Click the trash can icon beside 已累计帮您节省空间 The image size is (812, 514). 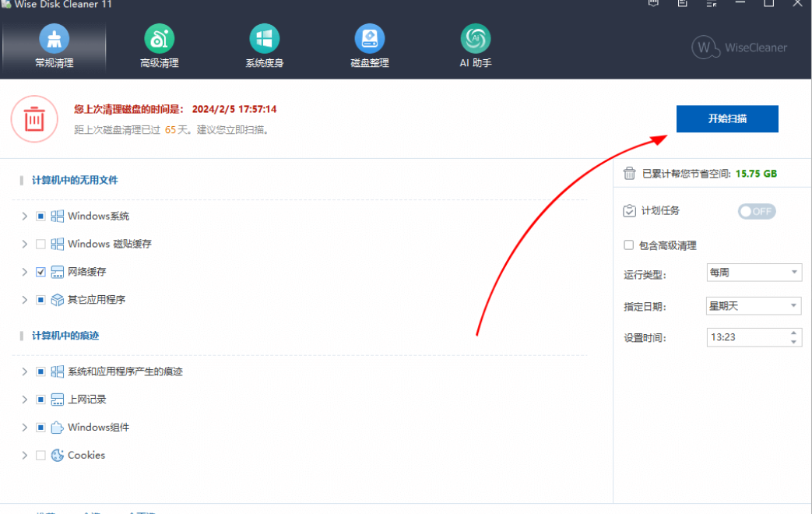[629, 173]
